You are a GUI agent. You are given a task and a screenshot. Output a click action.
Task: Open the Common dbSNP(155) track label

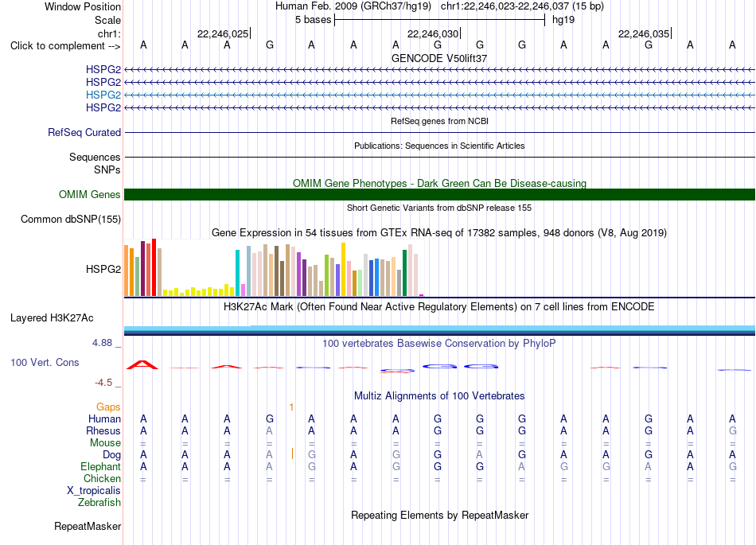(x=71, y=220)
